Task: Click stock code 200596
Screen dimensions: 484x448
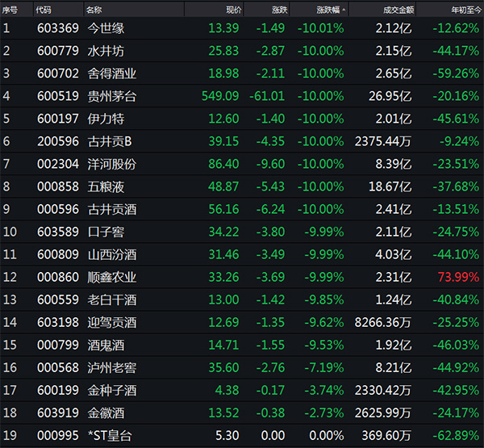Action: [x=58, y=141]
